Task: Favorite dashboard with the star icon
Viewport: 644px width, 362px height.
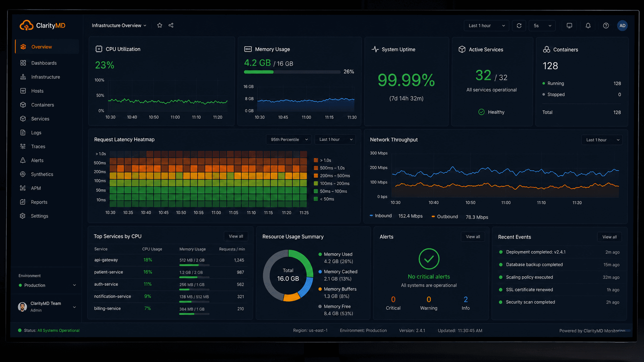Action: [x=159, y=25]
